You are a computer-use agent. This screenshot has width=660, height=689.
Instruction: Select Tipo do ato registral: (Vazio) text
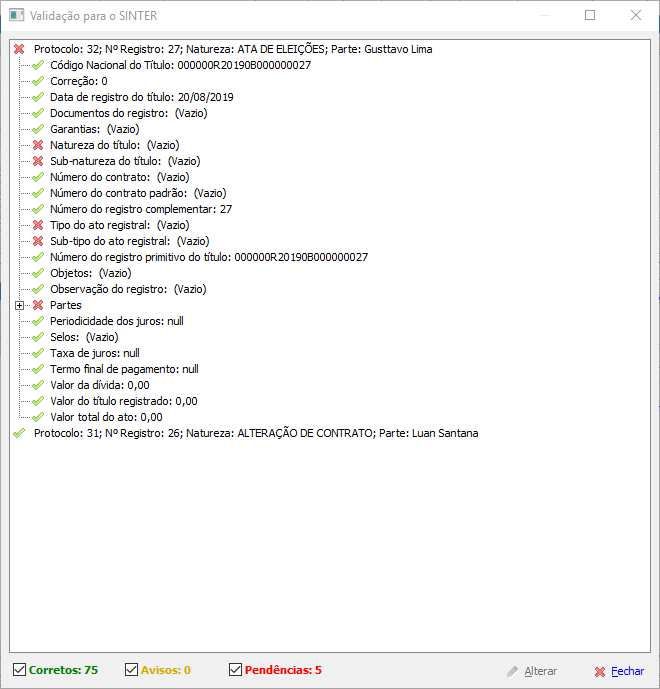coord(120,225)
